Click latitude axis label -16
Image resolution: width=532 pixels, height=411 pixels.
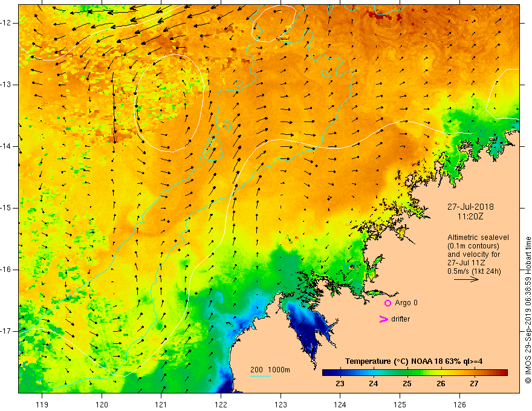pyautogui.click(x=7, y=270)
